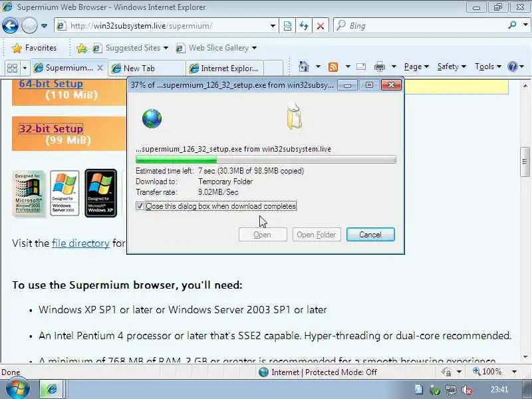Viewport: 532px width, 399px height.
Task: Switch to the Internet Explorer tab
Action: (225, 68)
